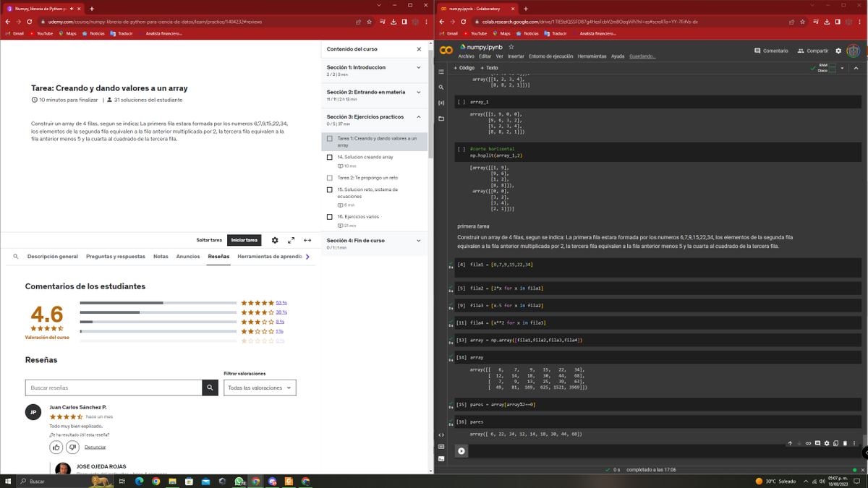Open Colab variables {x} sidebar icon
This screenshot has height=488, width=868.
(x=441, y=103)
